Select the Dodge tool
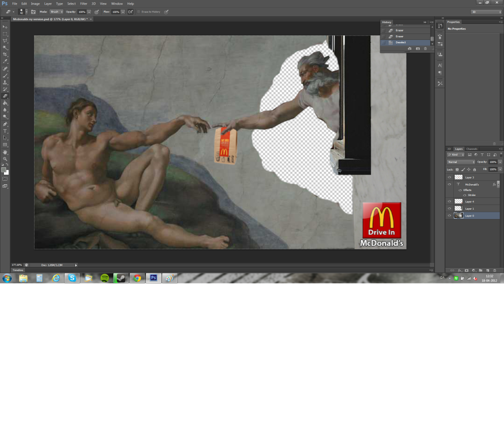This screenshot has width=504, height=447. point(5,117)
